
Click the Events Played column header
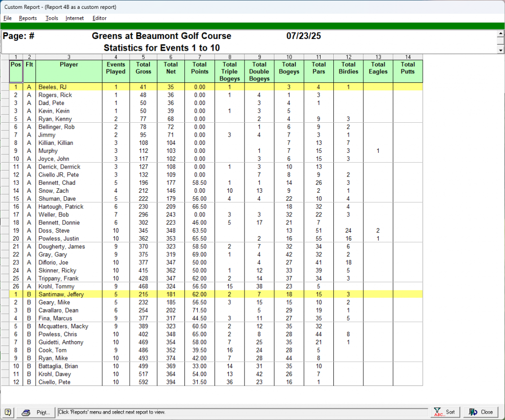pos(115,68)
